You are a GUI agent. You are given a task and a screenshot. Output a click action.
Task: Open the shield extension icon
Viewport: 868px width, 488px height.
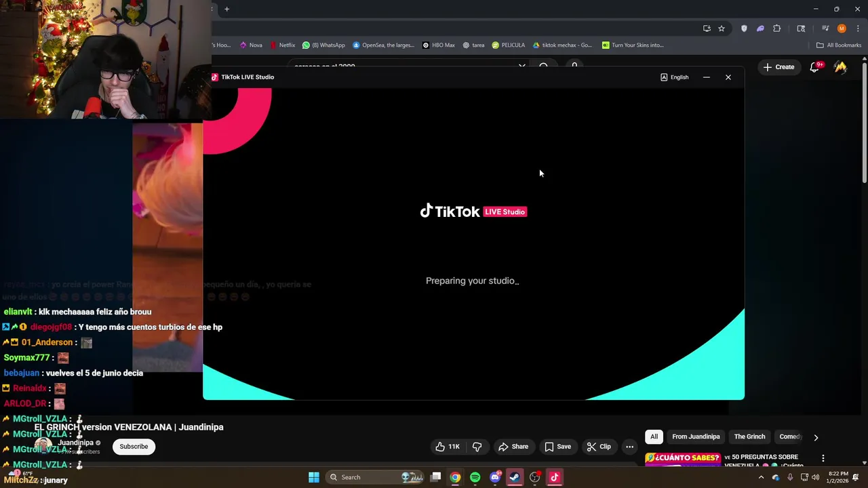[744, 28]
